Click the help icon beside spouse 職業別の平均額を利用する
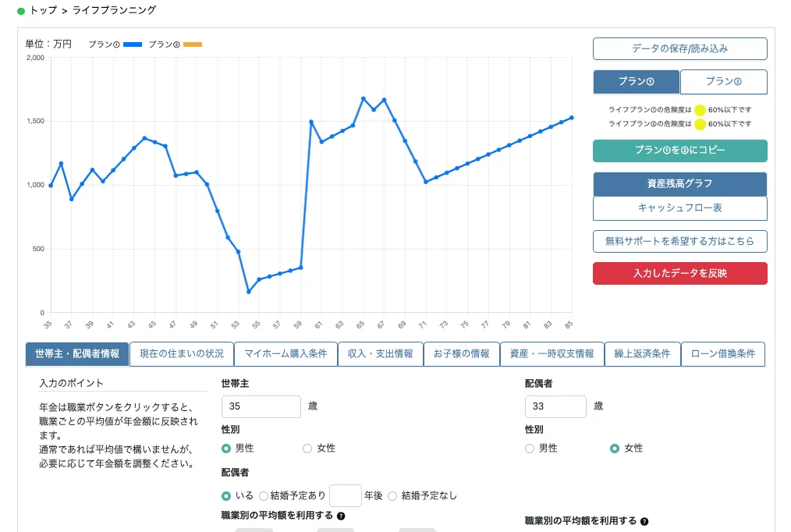Viewport: 791px width, 532px height. (x=644, y=521)
